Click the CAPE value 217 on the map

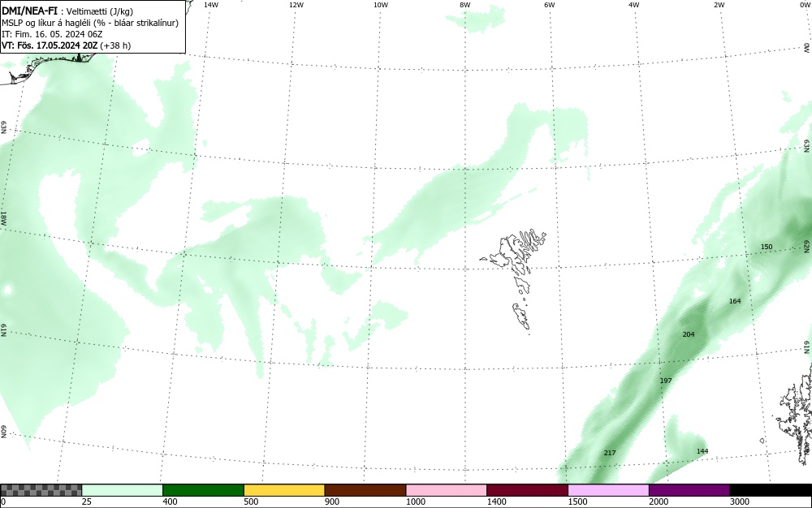coord(610,453)
